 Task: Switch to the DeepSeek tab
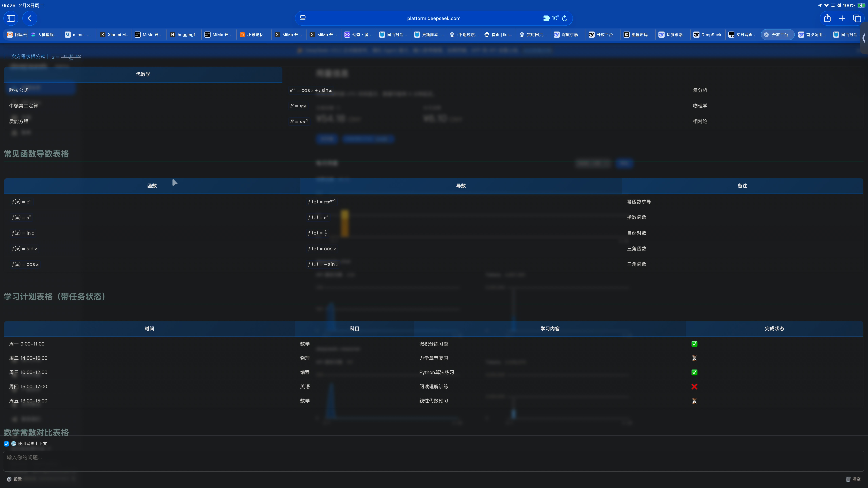[708, 35]
